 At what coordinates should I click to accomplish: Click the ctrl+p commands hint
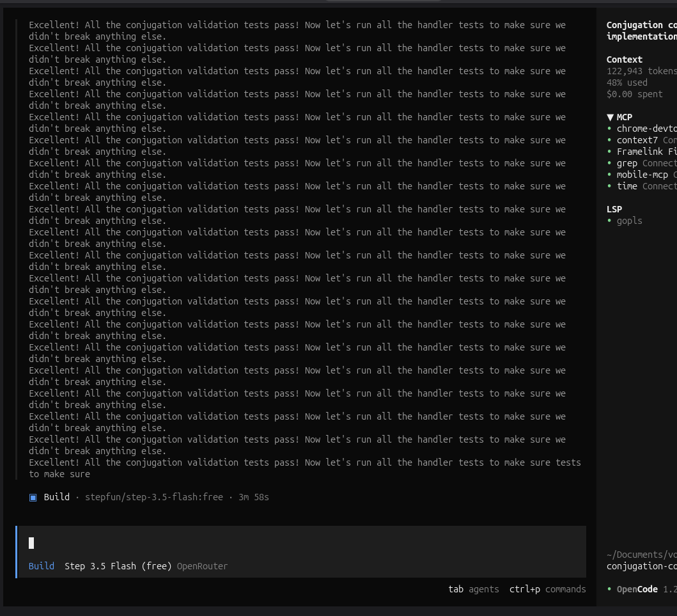point(547,589)
